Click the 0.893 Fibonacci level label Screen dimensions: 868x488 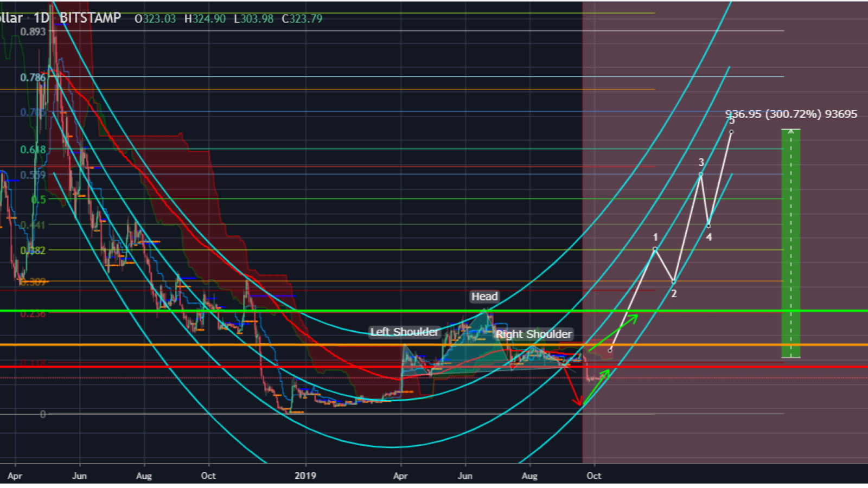click(x=33, y=31)
